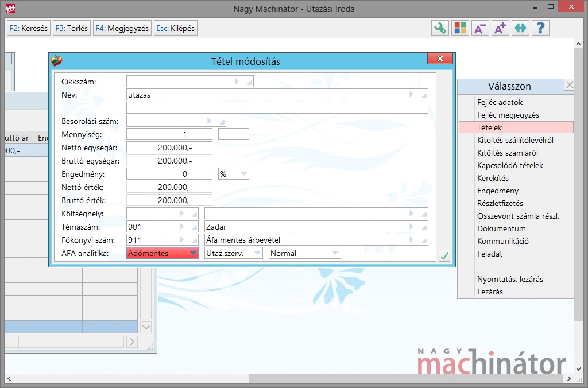Click the horizontal arrows resize icon
This screenshot has width=588, height=388.
point(520,28)
